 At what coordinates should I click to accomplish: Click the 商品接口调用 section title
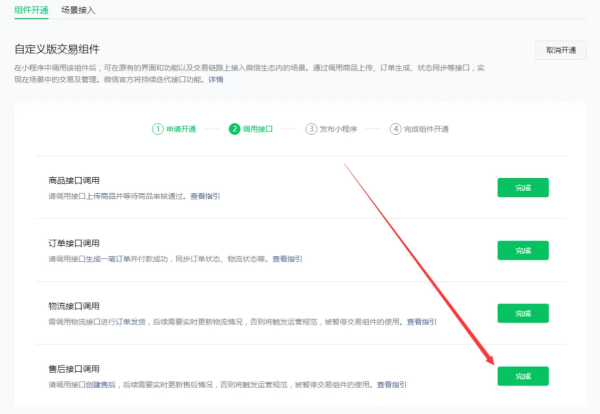pyautogui.click(x=74, y=181)
